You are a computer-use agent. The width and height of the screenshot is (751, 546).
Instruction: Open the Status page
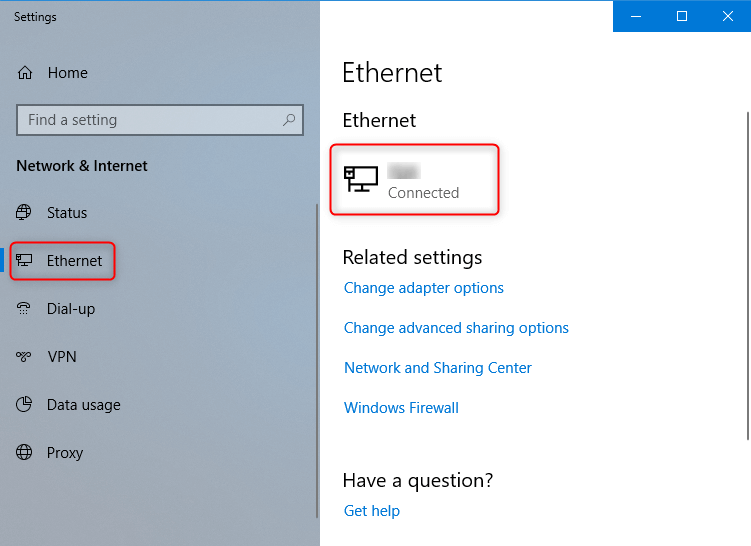(67, 213)
